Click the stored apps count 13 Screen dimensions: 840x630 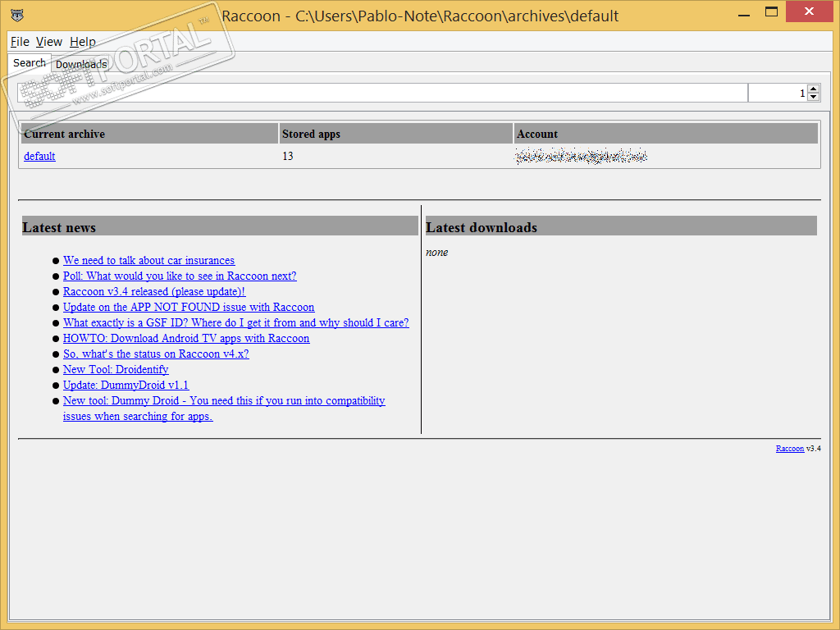[288, 156]
